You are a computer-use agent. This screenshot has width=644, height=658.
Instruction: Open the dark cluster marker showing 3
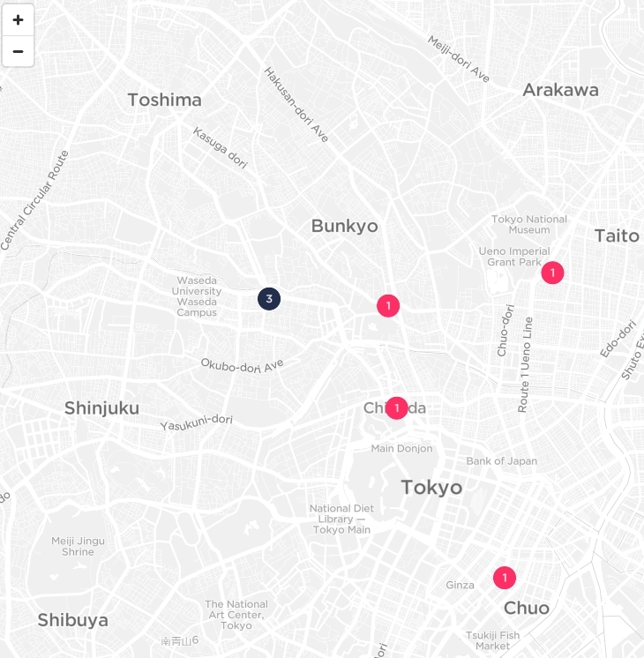pyautogui.click(x=269, y=299)
